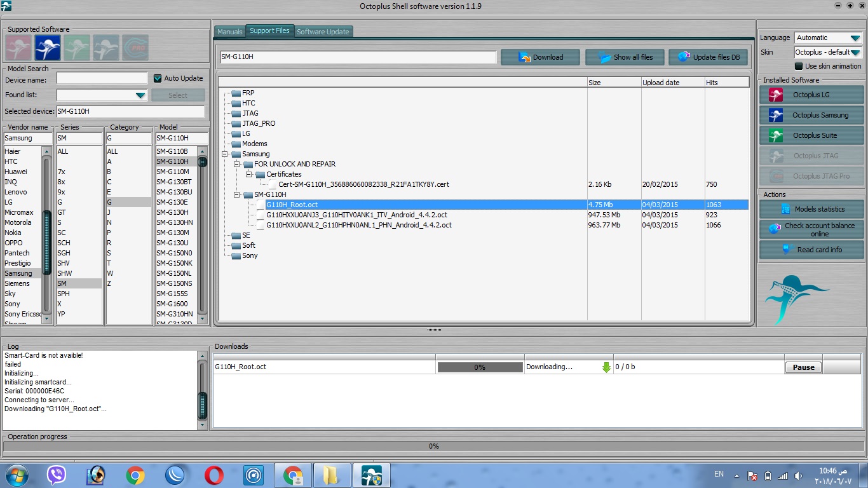Toggle the Auto Update checkbox

(158, 78)
